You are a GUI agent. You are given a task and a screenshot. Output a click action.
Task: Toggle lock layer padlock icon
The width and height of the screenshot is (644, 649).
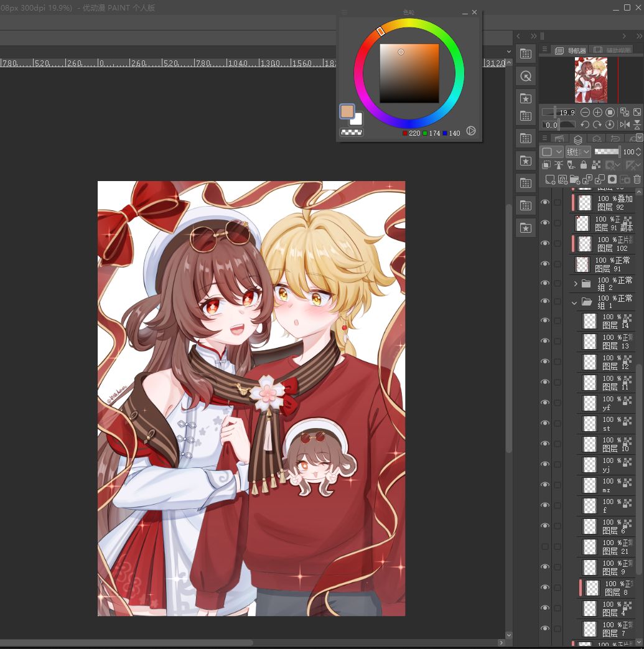tap(584, 165)
